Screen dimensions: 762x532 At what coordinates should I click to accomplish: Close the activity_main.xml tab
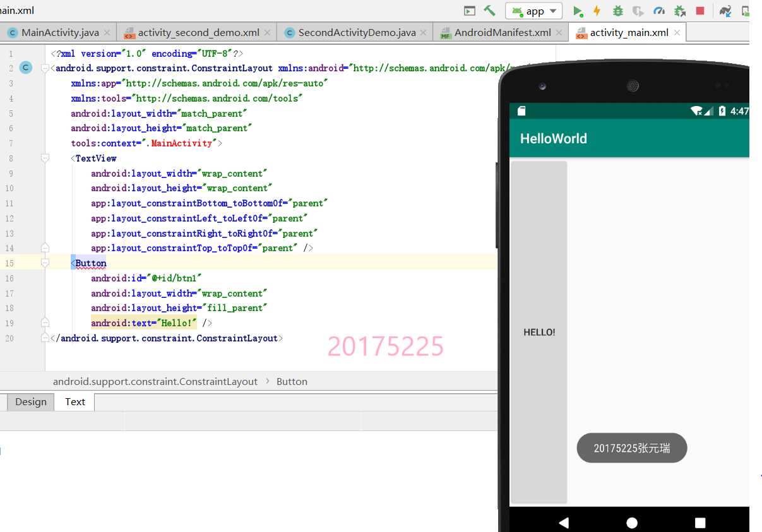click(x=677, y=32)
